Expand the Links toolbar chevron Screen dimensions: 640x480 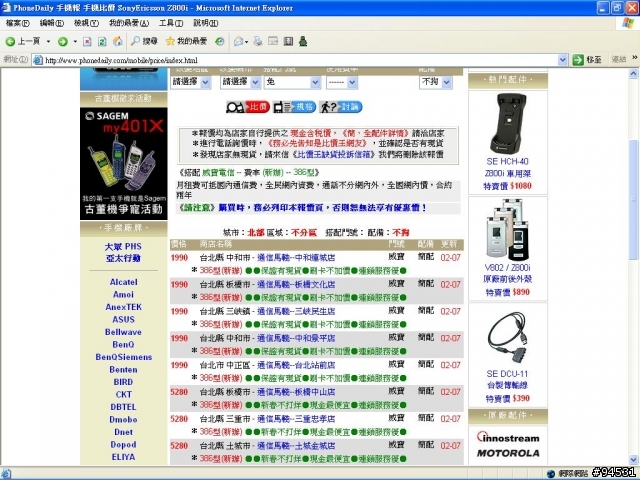pos(635,58)
